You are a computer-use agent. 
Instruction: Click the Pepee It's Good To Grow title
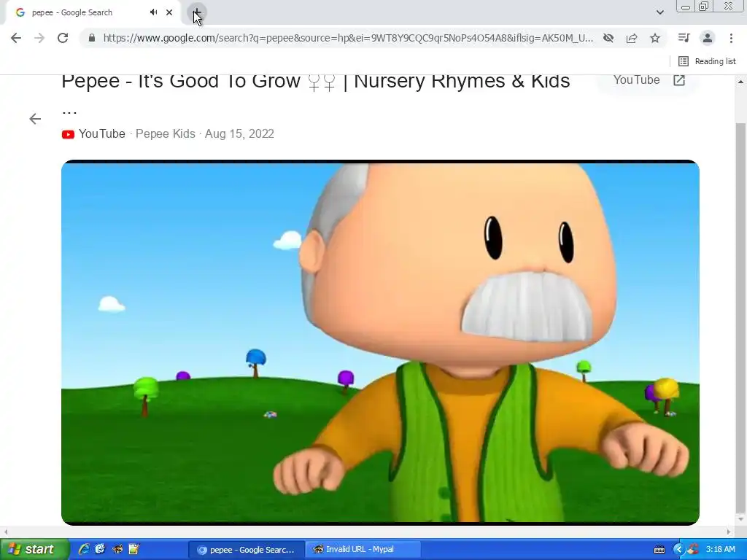[x=315, y=82]
